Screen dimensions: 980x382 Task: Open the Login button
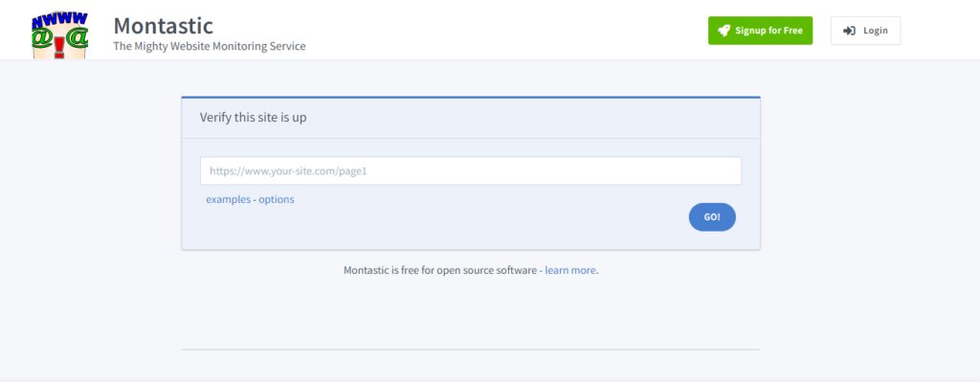click(x=865, y=31)
